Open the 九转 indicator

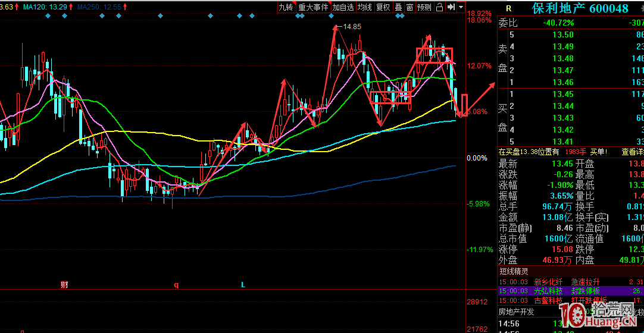point(286,7)
